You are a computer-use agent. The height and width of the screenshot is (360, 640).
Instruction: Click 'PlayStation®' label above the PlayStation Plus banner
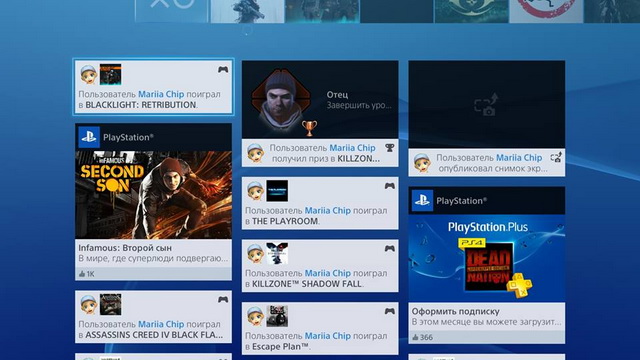(462, 200)
